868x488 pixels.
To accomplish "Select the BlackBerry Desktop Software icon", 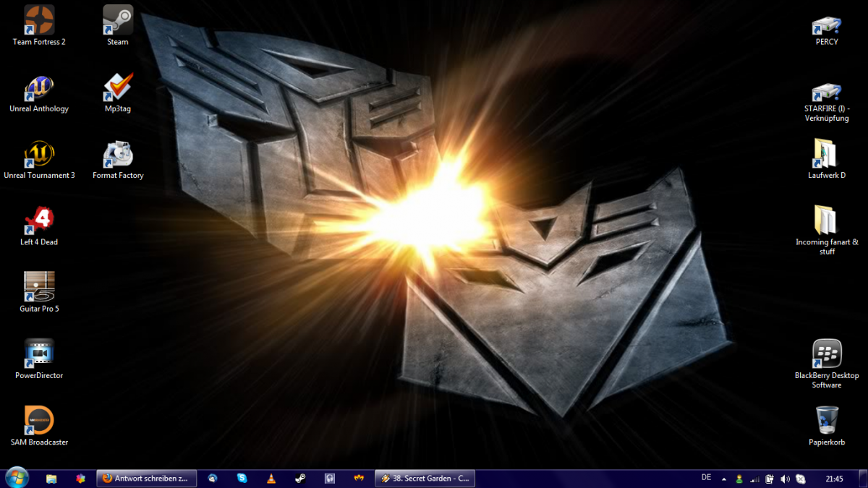I will [x=827, y=354].
